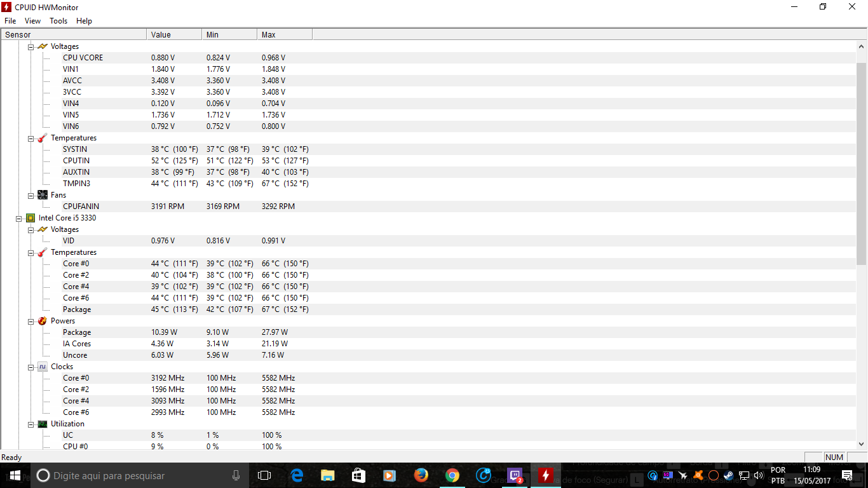
Task: Click the Value column header
Action: [174, 35]
